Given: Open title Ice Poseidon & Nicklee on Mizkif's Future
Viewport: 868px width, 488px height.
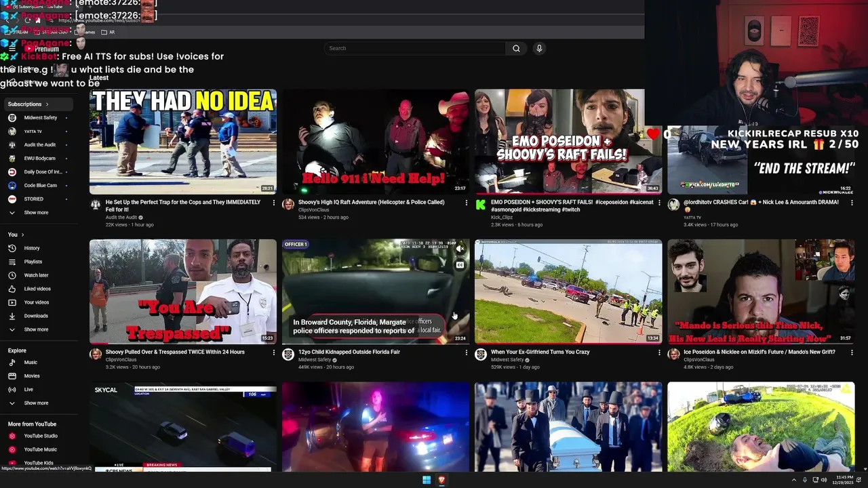Looking at the screenshot, I should (759, 352).
